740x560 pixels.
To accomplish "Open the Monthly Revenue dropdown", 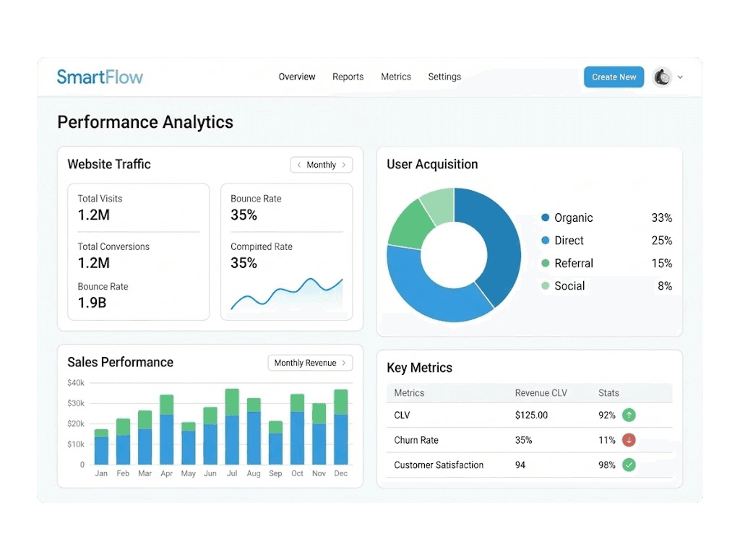I will tap(309, 363).
